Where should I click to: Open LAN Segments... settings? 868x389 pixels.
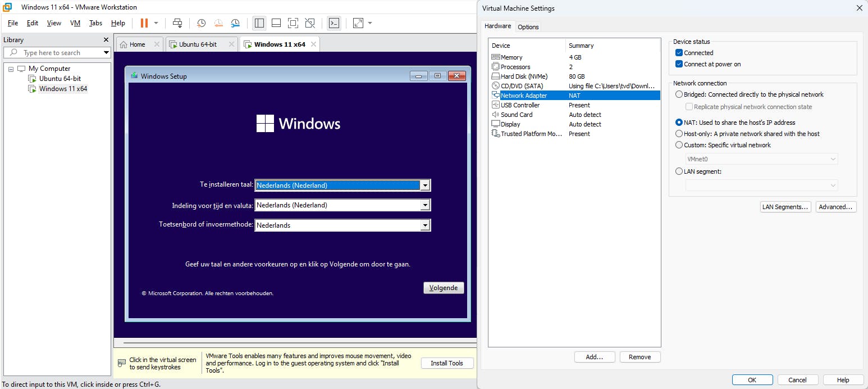pos(785,207)
